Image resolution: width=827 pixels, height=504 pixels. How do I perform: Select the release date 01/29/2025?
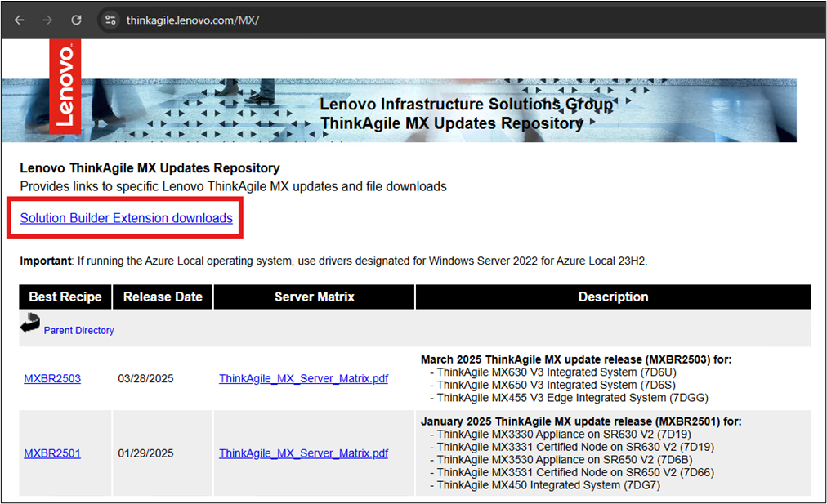[145, 453]
